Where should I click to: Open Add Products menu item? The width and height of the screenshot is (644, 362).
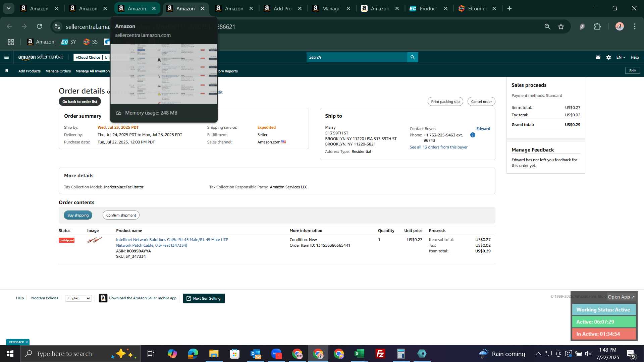pyautogui.click(x=29, y=71)
